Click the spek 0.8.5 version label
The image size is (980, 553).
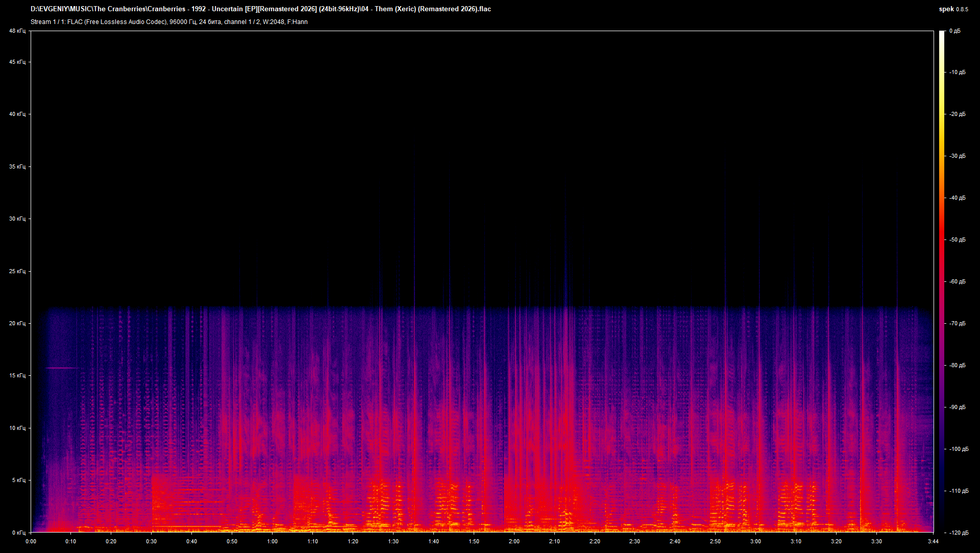(953, 9)
